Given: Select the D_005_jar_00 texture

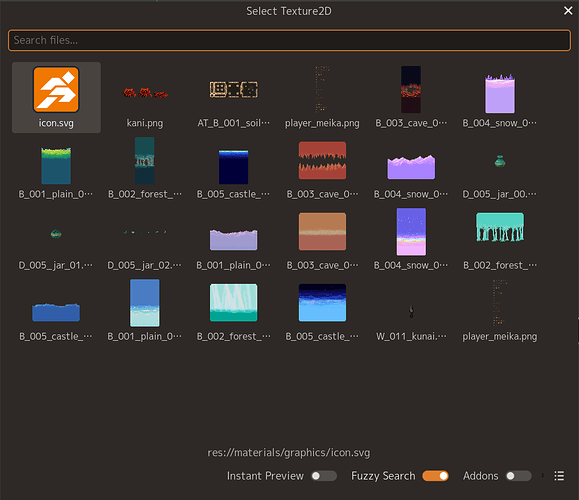Looking at the screenshot, I should pyautogui.click(x=500, y=168).
